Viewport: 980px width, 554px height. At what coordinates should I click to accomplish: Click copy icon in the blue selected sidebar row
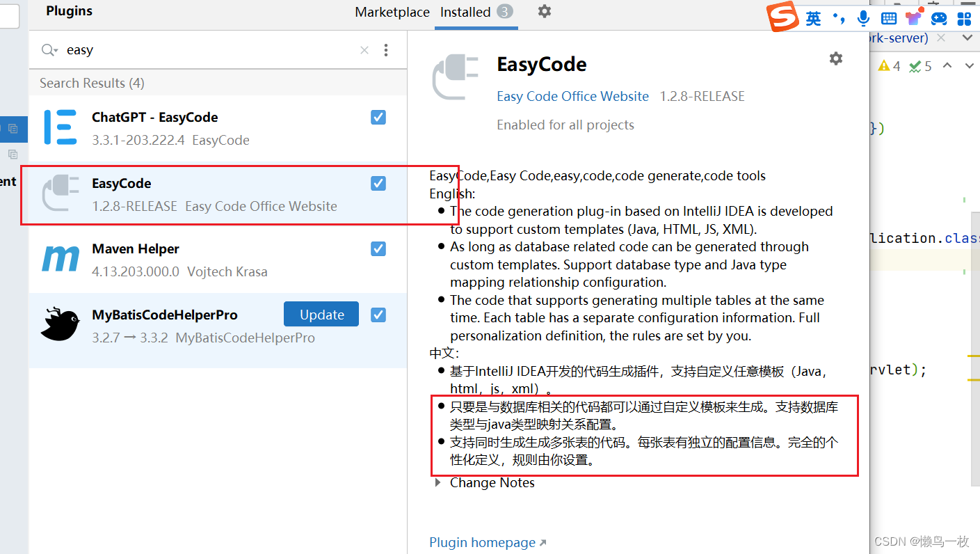[13, 128]
